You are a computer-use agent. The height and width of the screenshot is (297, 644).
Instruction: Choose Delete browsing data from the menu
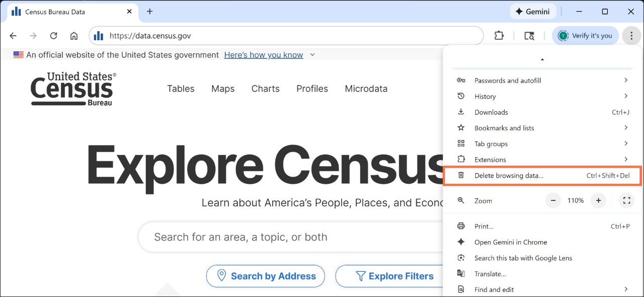click(510, 175)
